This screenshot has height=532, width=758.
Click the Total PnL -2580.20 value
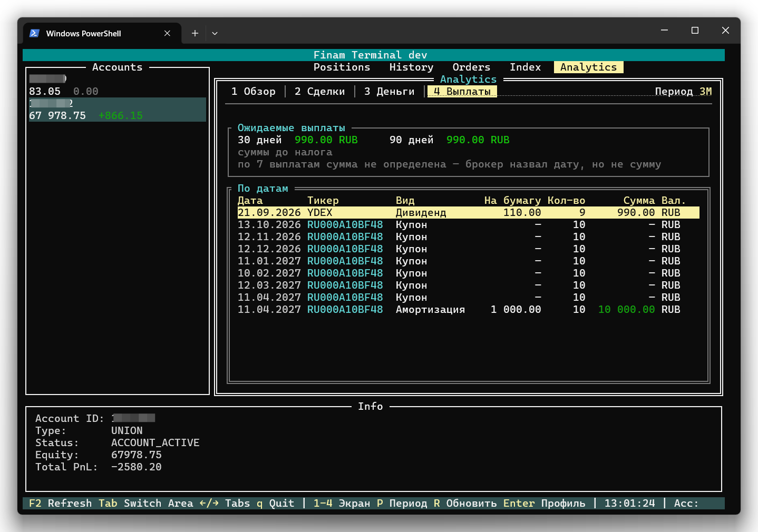[x=136, y=467]
